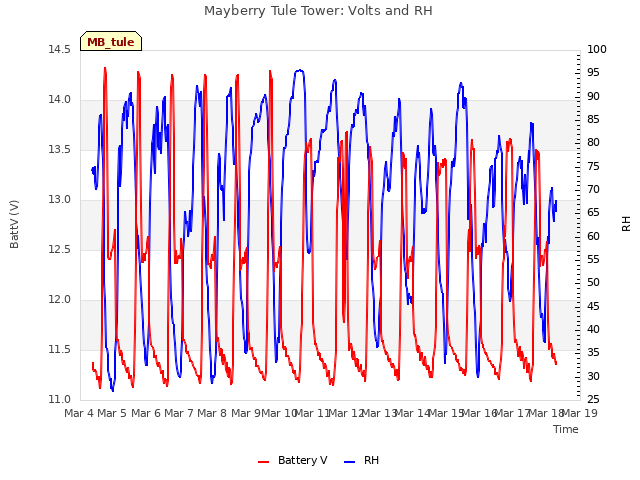Viewport: 640px width, 480px height.
Task: Click the red Battery V legend swatch
Action: tap(264, 462)
